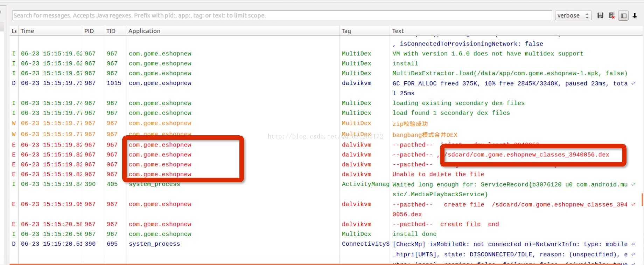Image resolution: width=644 pixels, height=265 pixels.
Task: Select the 'Unable to delete the file' log row
Action: [x=325, y=174]
